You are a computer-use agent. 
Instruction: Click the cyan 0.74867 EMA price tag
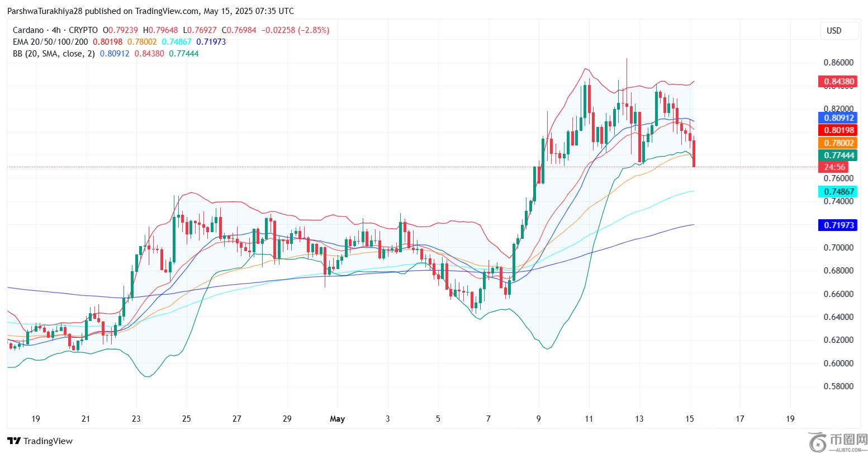coord(838,191)
